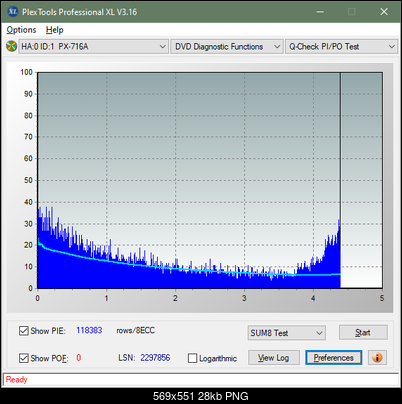This screenshot has height=404, width=402.
Task: Expand the DVD Diagnostic Functions dropdown
Action: 227,47
